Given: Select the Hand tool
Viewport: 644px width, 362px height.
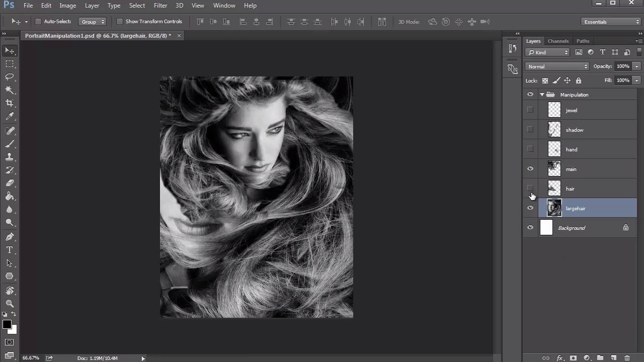Looking at the screenshot, I should tap(10, 291).
